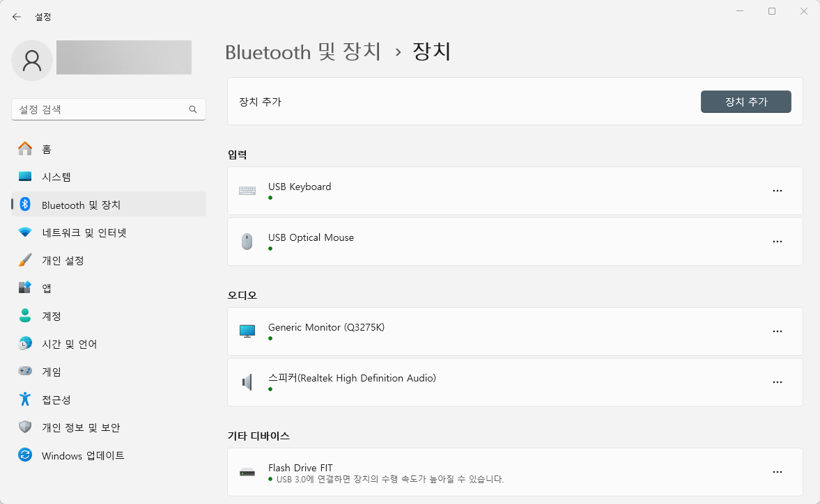
Task: Select the 시스템 display icon
Action: (25, 177)
